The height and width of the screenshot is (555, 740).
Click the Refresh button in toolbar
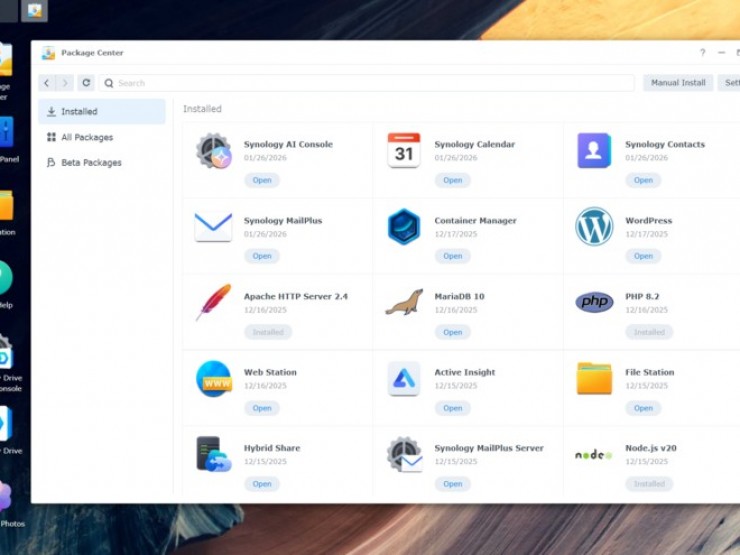pyautogui.click(x=86, y=83)
